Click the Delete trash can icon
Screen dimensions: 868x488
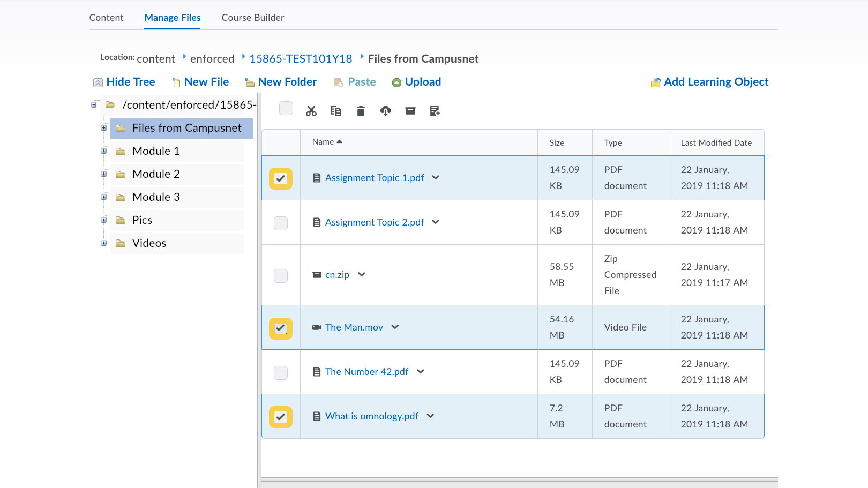(x=361, y=111)
